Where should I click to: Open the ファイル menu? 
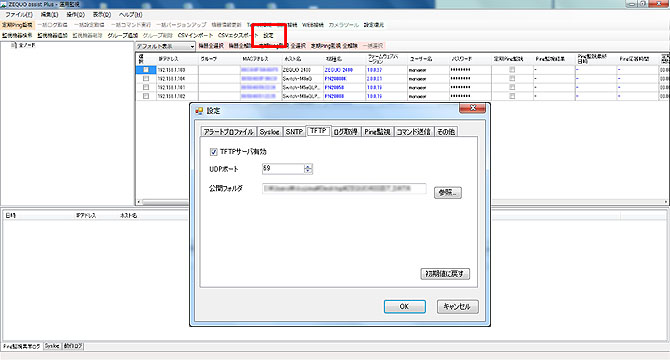click(x=19, y=15)
